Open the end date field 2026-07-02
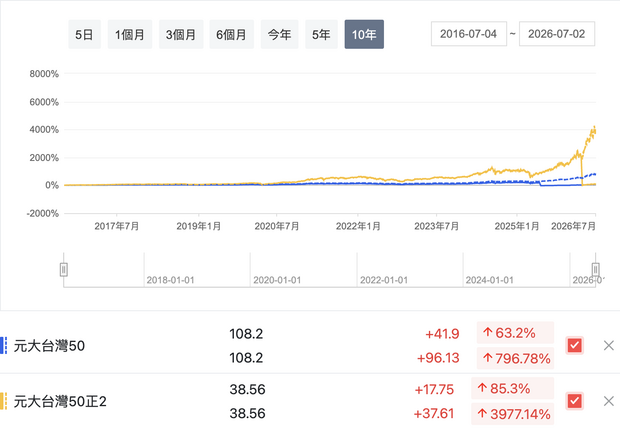Image resolution: width=620 pixels, height=428 pixels. pyautogui.click(x=557, y=34)
